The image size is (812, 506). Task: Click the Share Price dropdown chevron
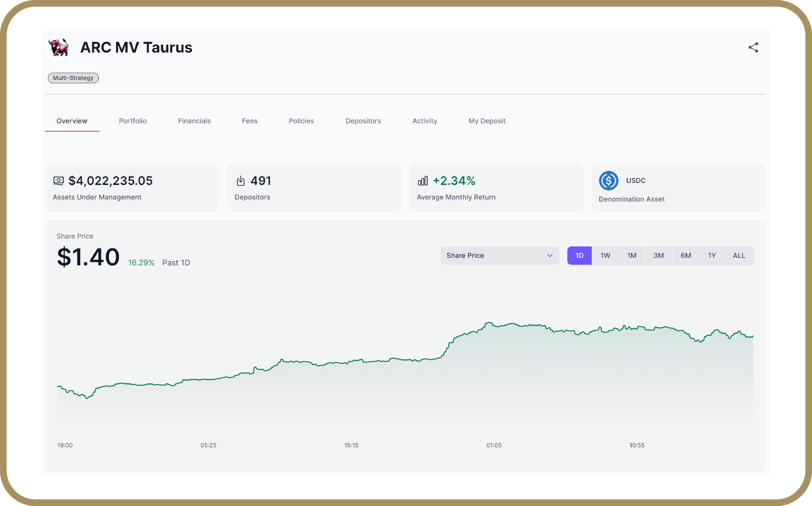click(550, 255)
